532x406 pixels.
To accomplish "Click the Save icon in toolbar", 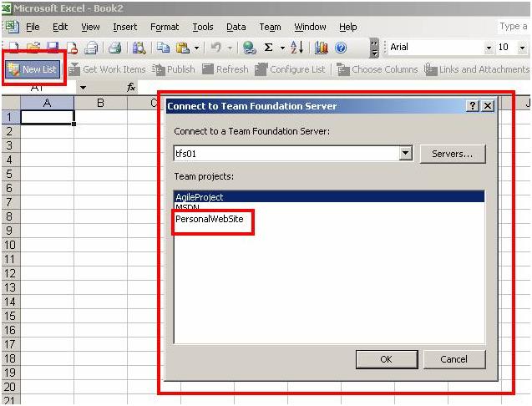I will (x=53, y=48).
